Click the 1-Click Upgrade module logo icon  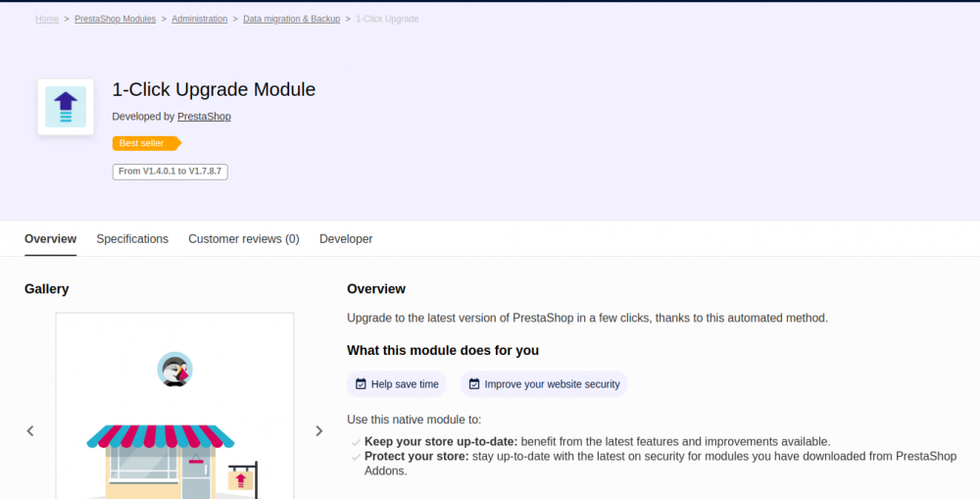(66, 107)
